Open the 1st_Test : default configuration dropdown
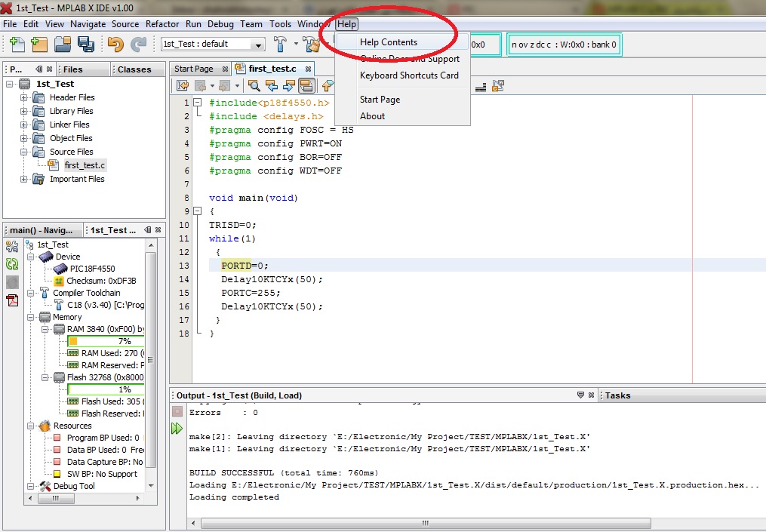The image size is (766, 532). coord(257,45)
